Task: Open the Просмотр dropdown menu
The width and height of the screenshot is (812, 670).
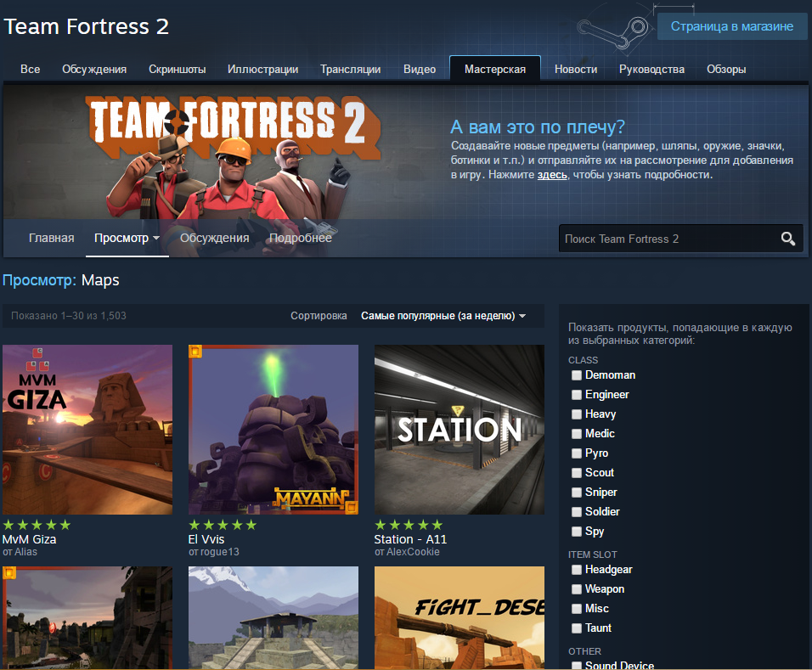Action: click(x=127, y=238)
